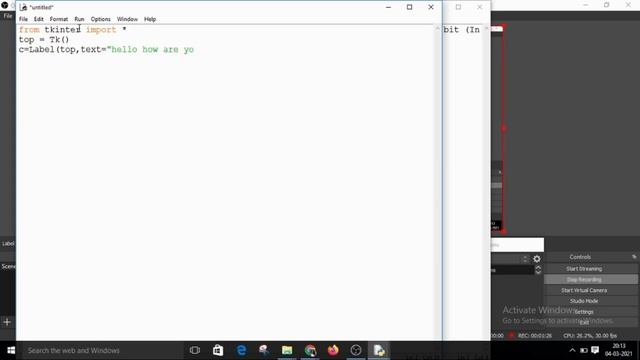The height and width of the screenshot is (360, 640).
Task: Click the CPU usage status in OBS
Action: click(x=590, y=336)
